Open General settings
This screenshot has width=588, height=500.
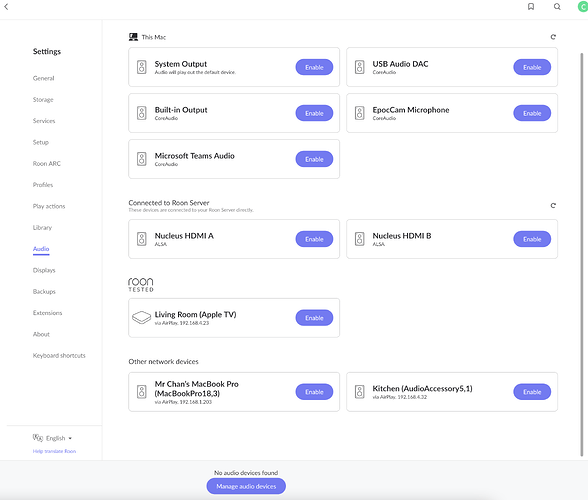tap(44, 78)
